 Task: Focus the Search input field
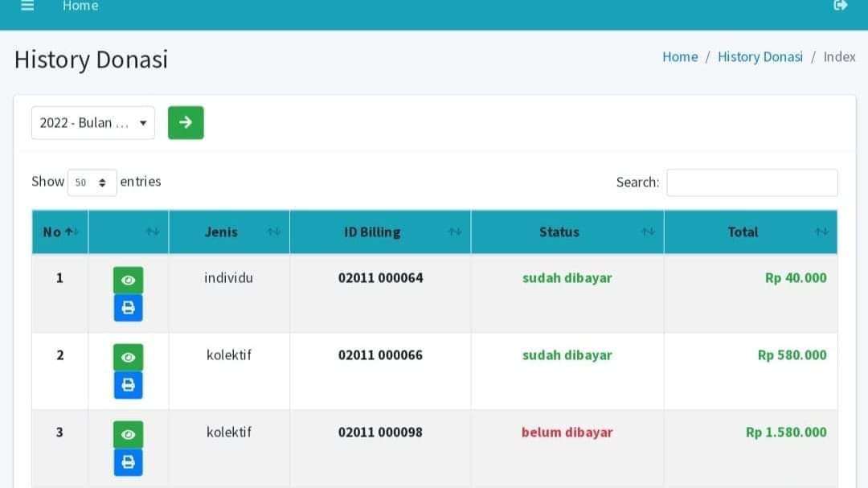coord(751,182)
